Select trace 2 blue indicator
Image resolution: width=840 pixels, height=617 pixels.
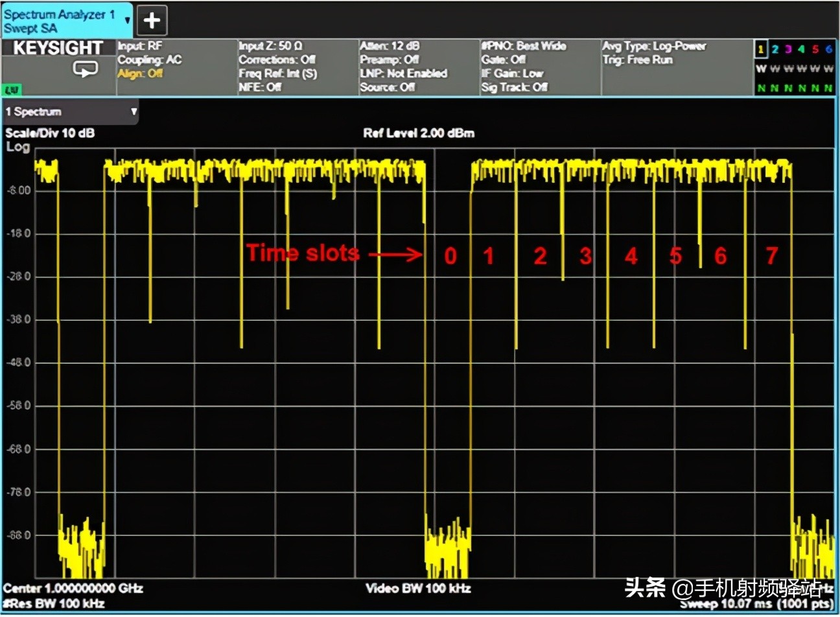coord(775,49)
